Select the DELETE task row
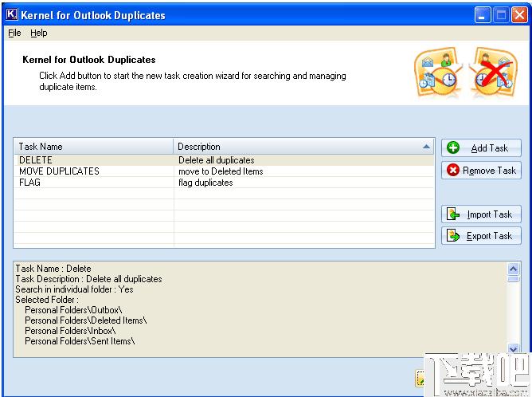 pyautogui.click(x=224, y=160)
